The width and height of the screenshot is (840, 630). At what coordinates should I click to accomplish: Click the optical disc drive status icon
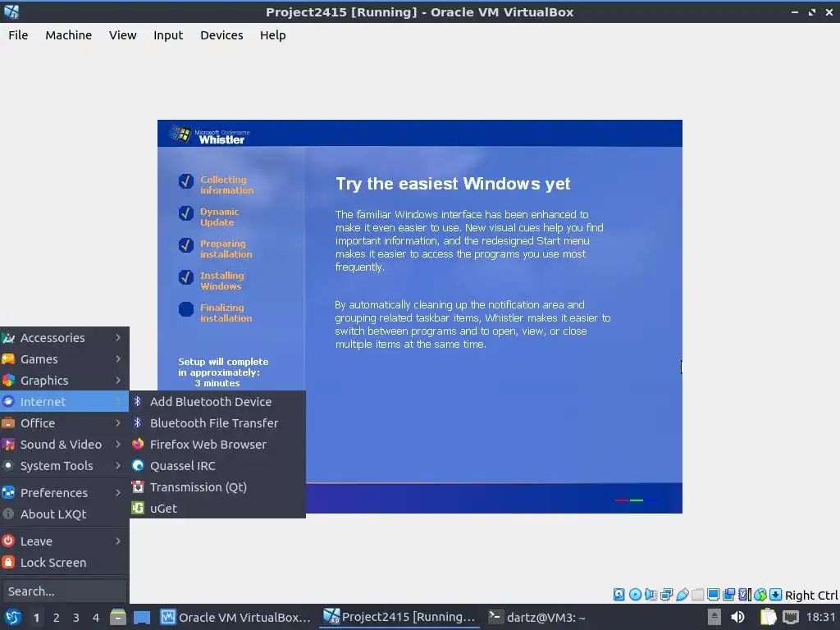[x=635, y=595]
